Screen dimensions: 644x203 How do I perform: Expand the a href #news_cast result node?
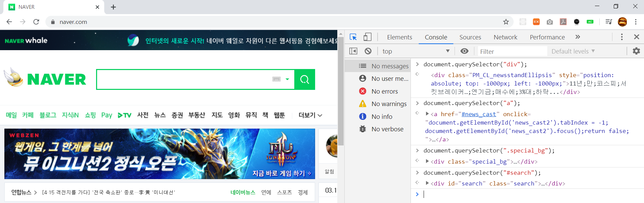pos(427,114)
